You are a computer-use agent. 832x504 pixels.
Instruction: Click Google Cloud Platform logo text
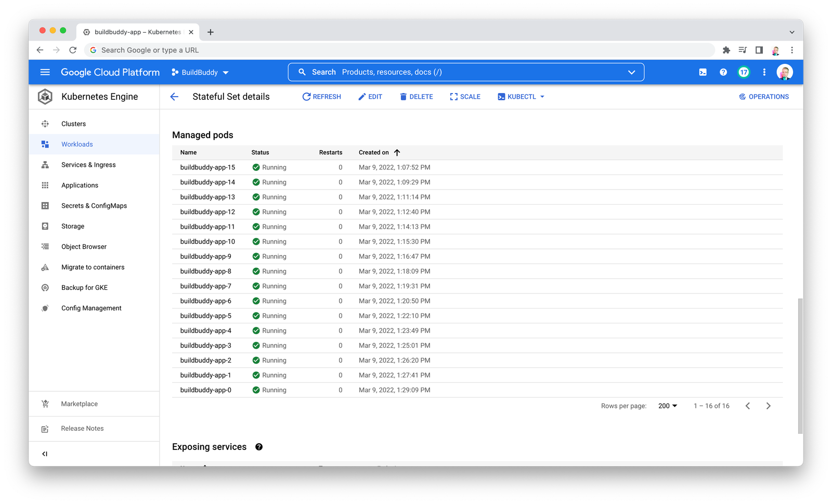coord(110,72)
